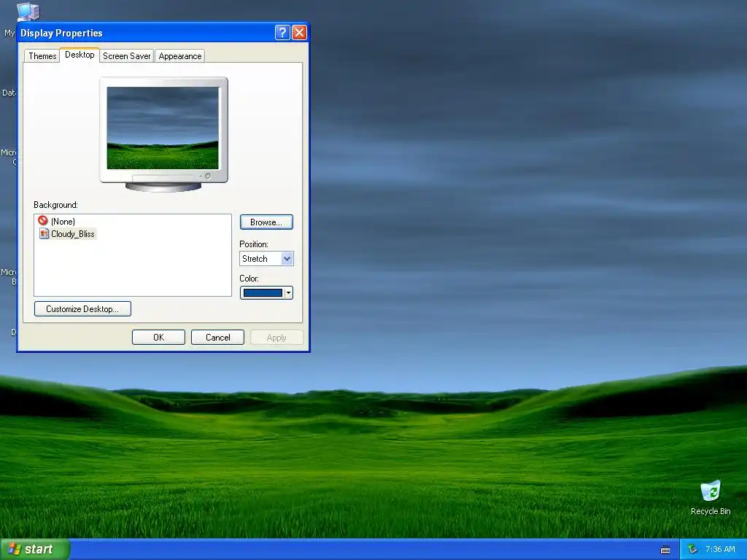This screenshot has height=560, width=747.
Task: Switch to the Themes tab
Action: (x=42, y=55)
